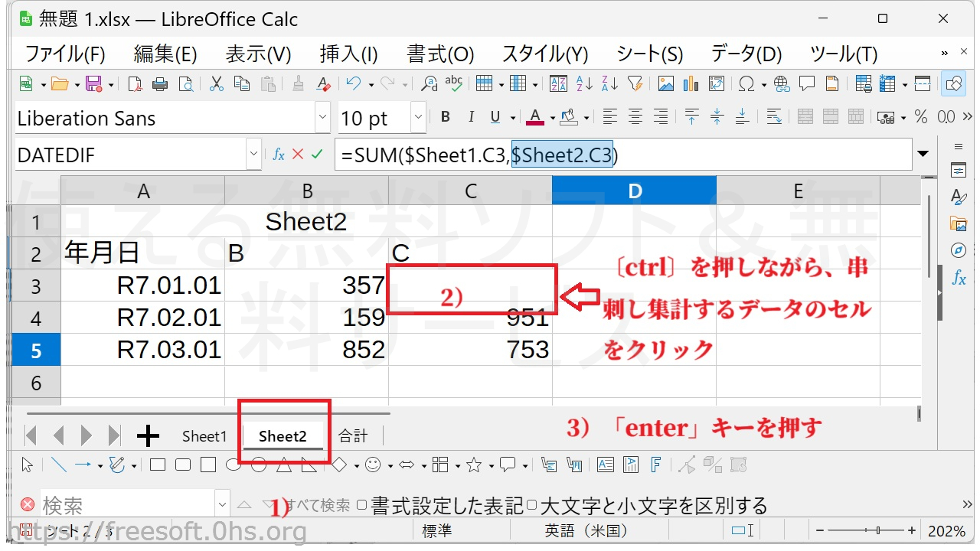Add a new sheet with plus button
This screenshot has height=551, width=980.
click(x=148, y=436)
